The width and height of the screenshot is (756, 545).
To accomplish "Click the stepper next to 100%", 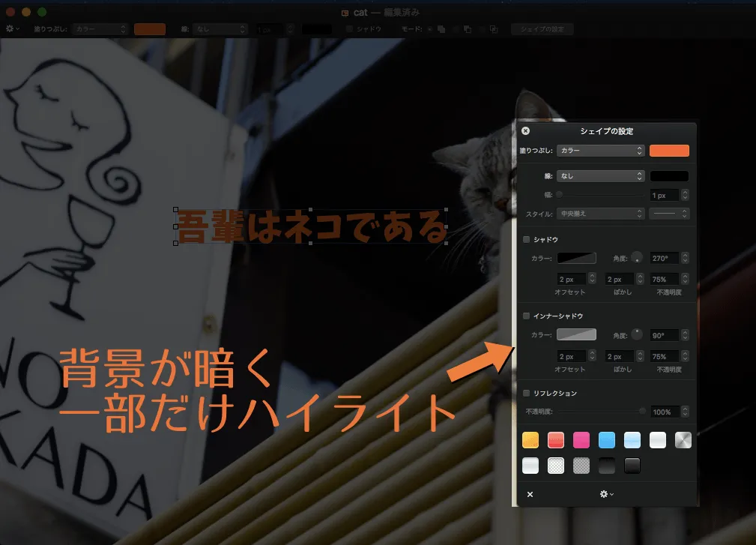I will [685, 412].
